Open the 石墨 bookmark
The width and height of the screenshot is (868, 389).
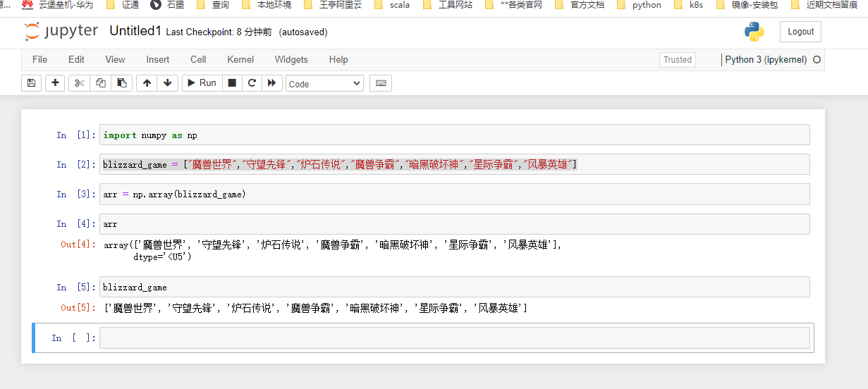[x=168, y=5]
